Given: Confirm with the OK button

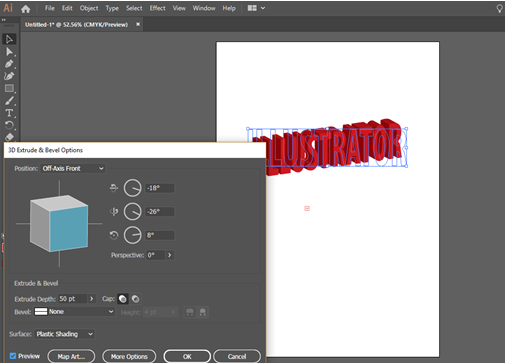Looking at the screenshot, I should pos(187,356).
